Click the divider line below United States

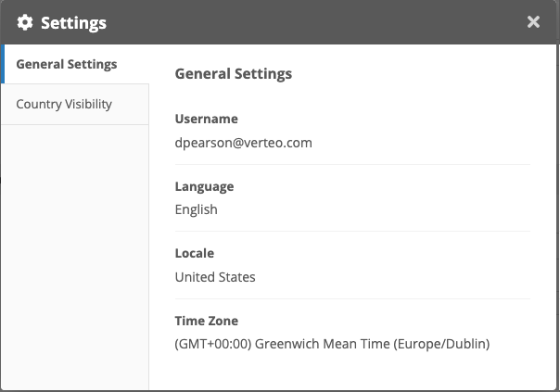click(x=352, y=298)
